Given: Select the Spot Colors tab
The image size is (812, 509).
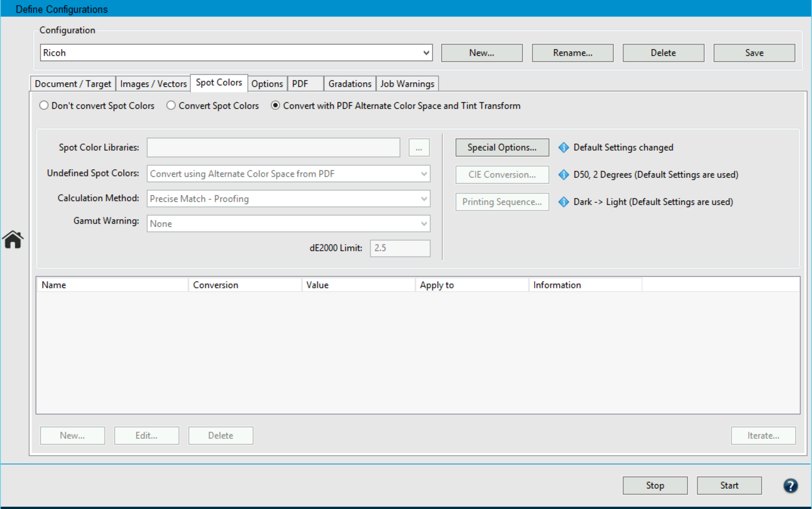Looking at the screenshot, I should pyautogui.click(x=219, y=83).
